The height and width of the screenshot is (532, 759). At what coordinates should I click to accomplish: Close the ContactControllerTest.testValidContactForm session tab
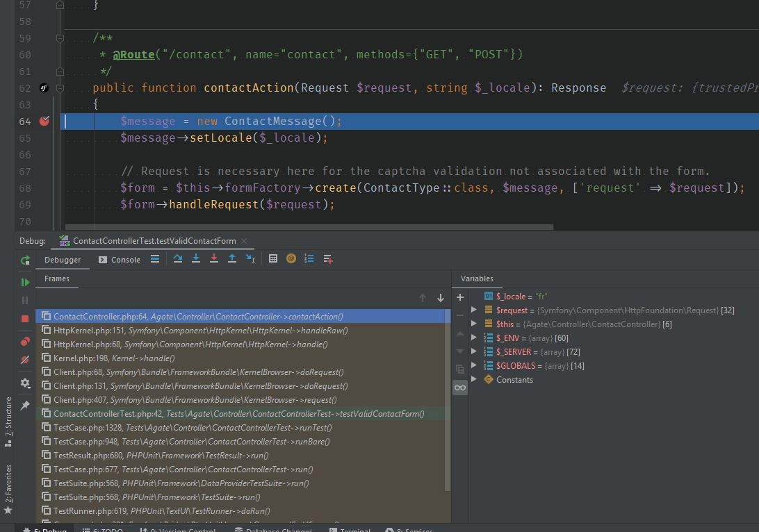tap(244, 241)
